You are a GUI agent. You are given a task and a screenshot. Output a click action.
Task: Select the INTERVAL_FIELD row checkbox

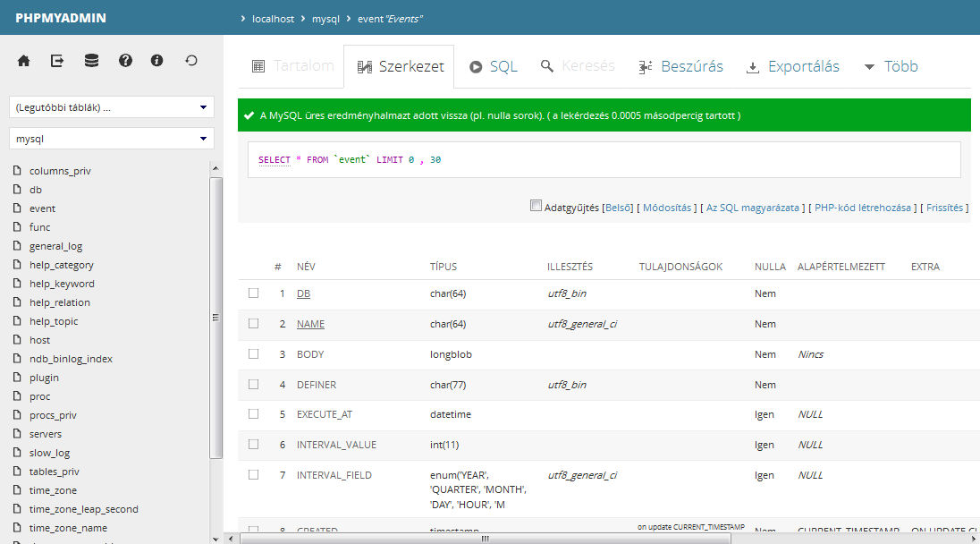[253, 474]
